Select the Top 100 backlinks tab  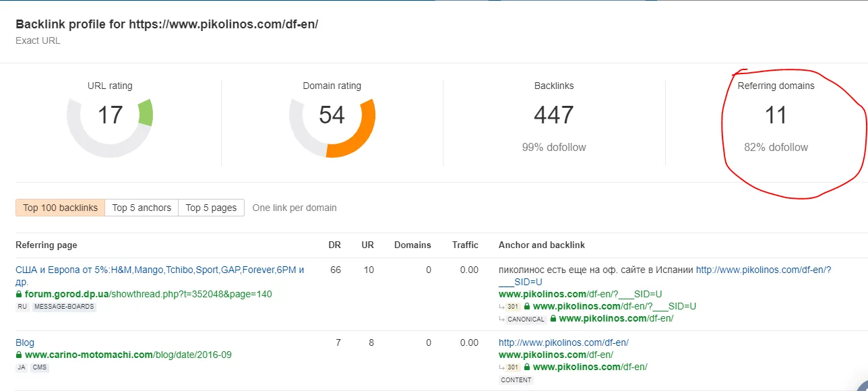coord(59,208)
